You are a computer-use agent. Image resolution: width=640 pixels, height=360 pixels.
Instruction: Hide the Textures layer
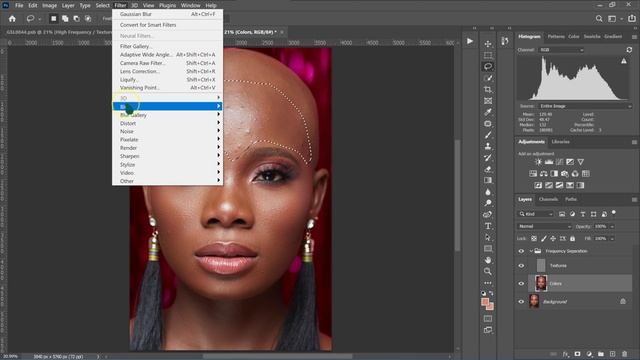[521, 266]
